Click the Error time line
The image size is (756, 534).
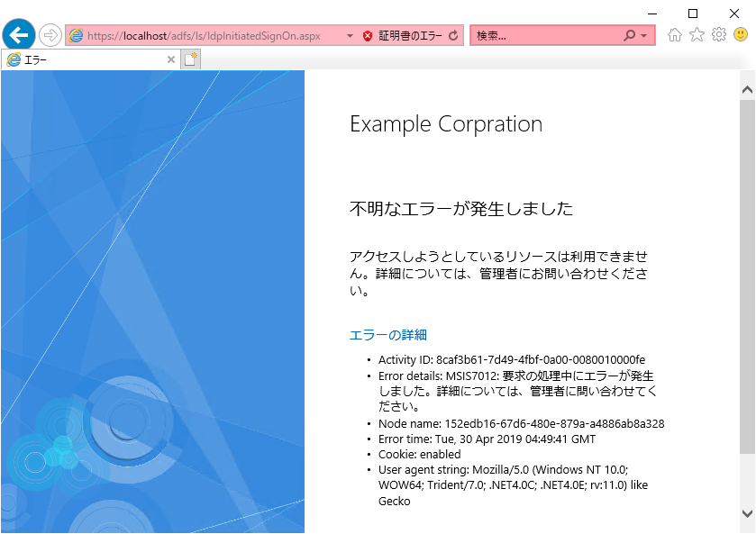pyautogui.click(x=487, y=439)
